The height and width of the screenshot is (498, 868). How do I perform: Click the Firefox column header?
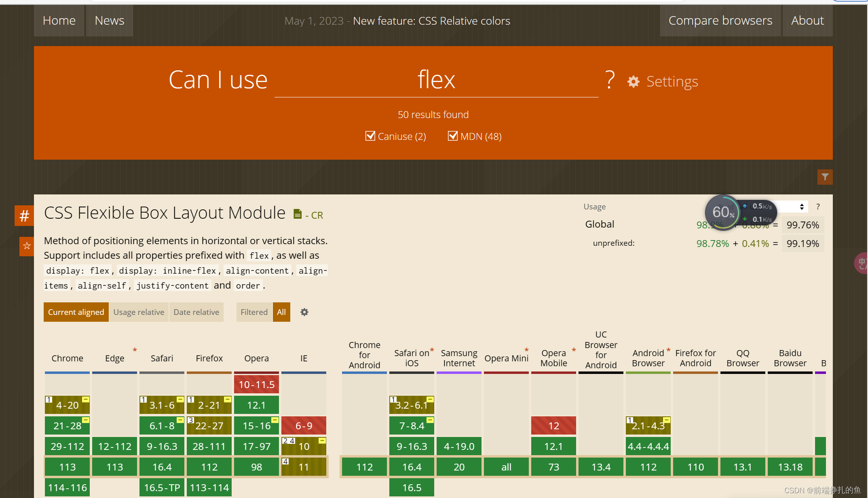pyautogui.click(x=209, y=358)
